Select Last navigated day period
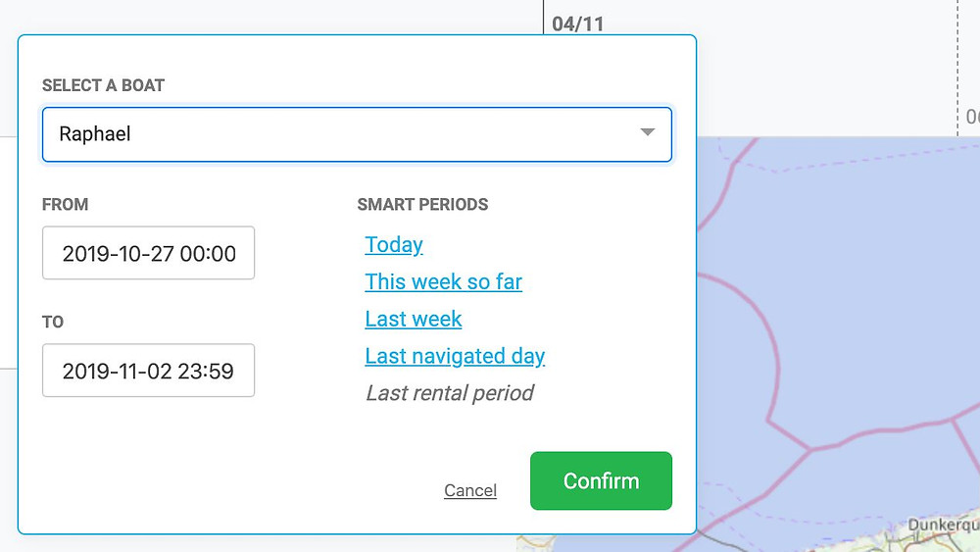This screenshot has height=552, width=980. click(455, 356)
